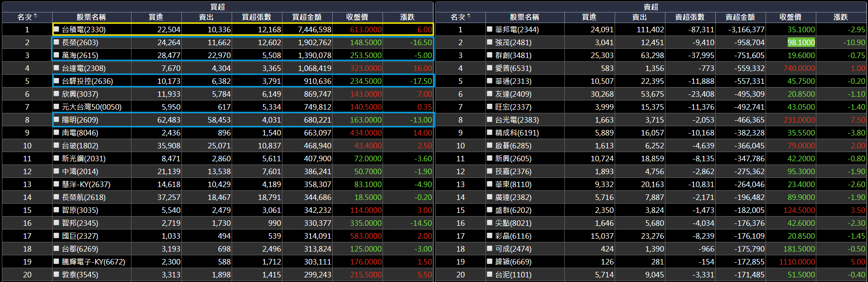Click 賣超張數 column header
The image size is (868, 282).
(x=690, y=17)
